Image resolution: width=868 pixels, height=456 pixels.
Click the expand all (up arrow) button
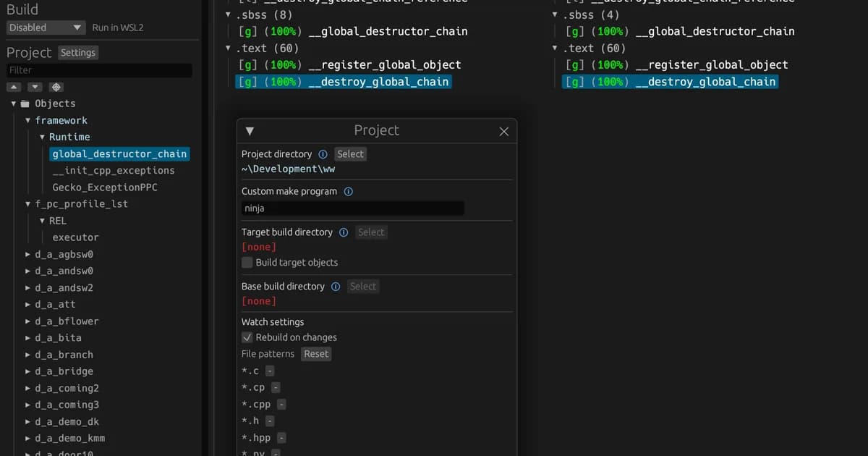[x=14, y=87]
